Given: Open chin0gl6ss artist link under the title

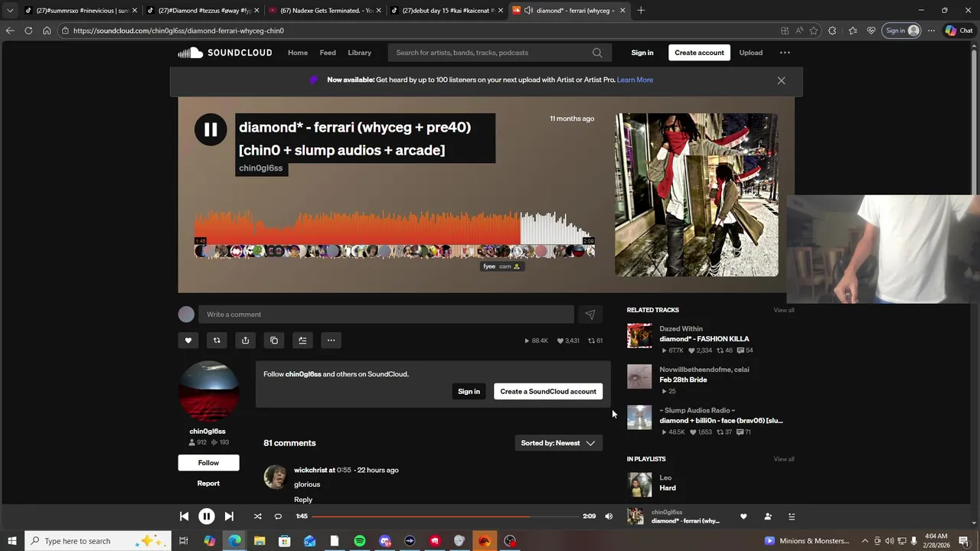Looking at the screenshot, I should pyautogui.click(x=260, y=168).
